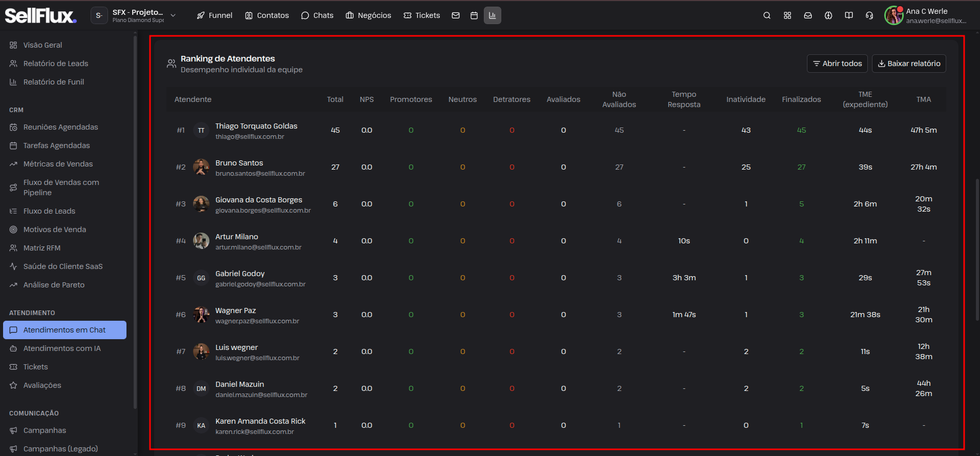Open the apps grid icon
Screen dimensions: 980x456
pos(787,15)
